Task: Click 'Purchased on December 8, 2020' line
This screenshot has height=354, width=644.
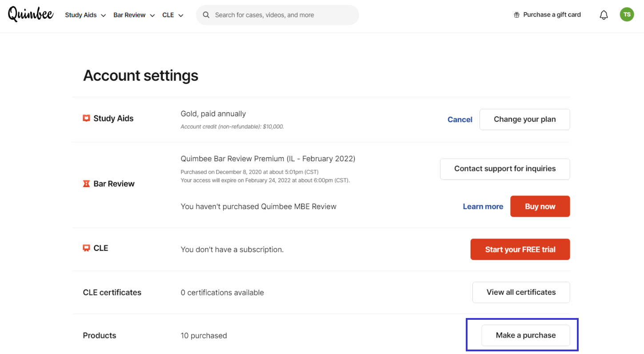Action: [249, 172]
